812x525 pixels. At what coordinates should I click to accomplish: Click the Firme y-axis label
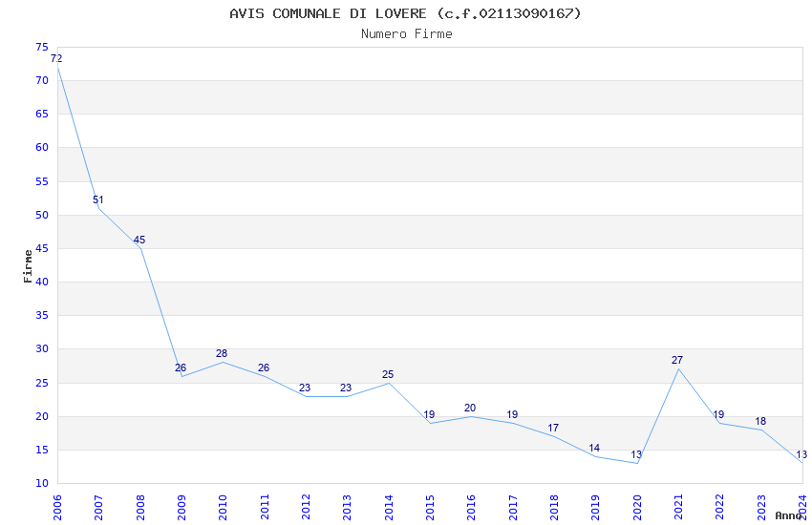tap(28, 266)
